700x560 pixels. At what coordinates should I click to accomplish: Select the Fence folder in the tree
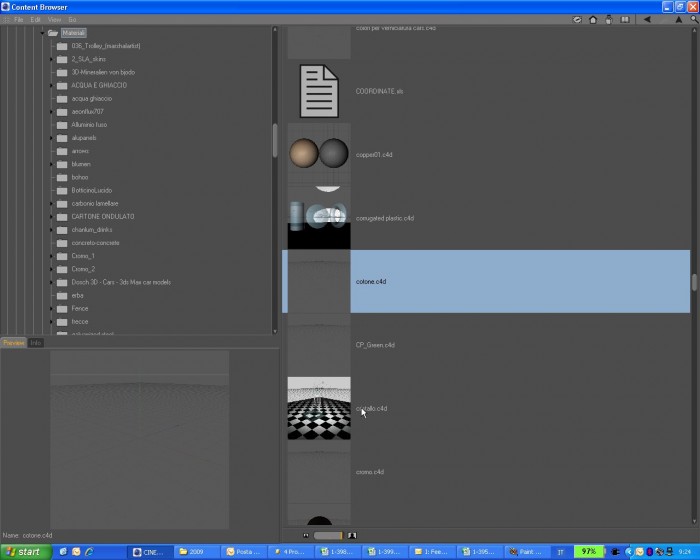(79, 309)
